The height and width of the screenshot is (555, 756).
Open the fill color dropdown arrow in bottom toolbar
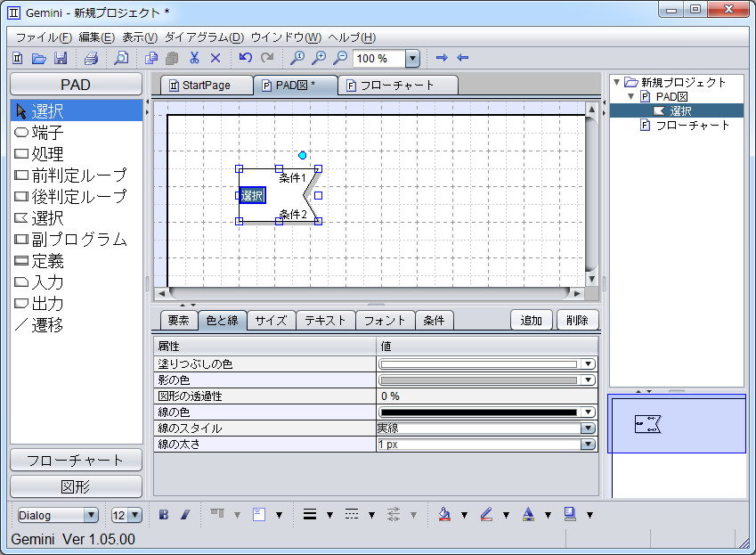click(x=464, y=516)
